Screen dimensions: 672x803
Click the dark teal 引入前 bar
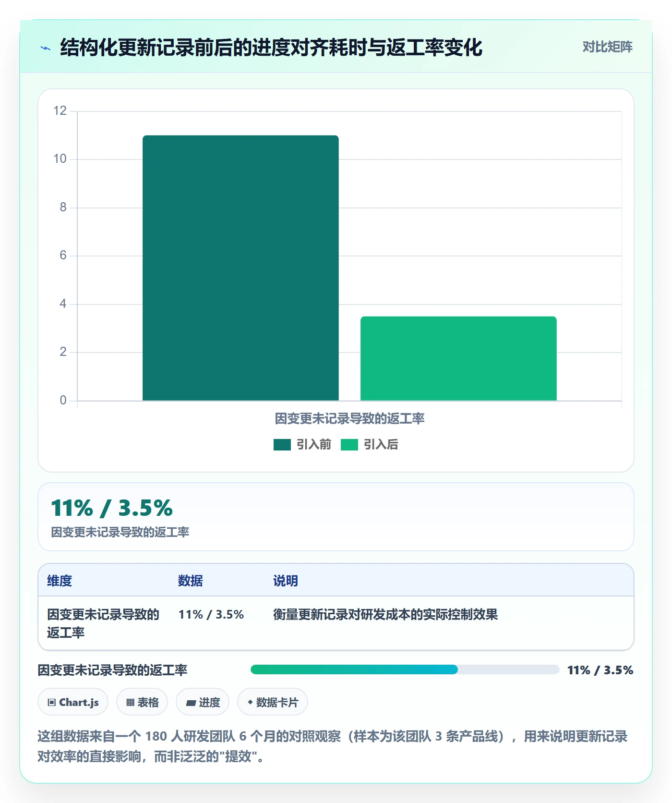(x=240, y=268)
